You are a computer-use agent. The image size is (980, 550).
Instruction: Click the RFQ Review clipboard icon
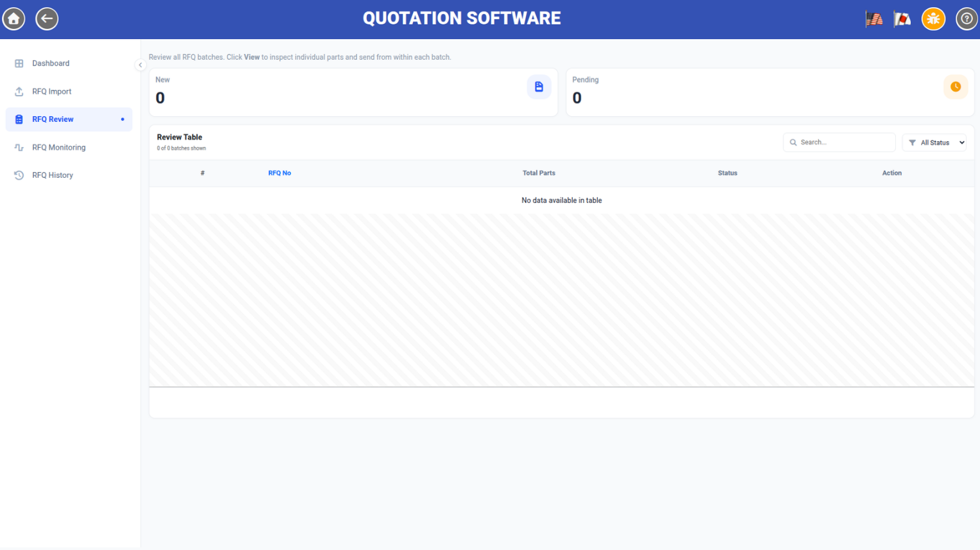point(19,119)
